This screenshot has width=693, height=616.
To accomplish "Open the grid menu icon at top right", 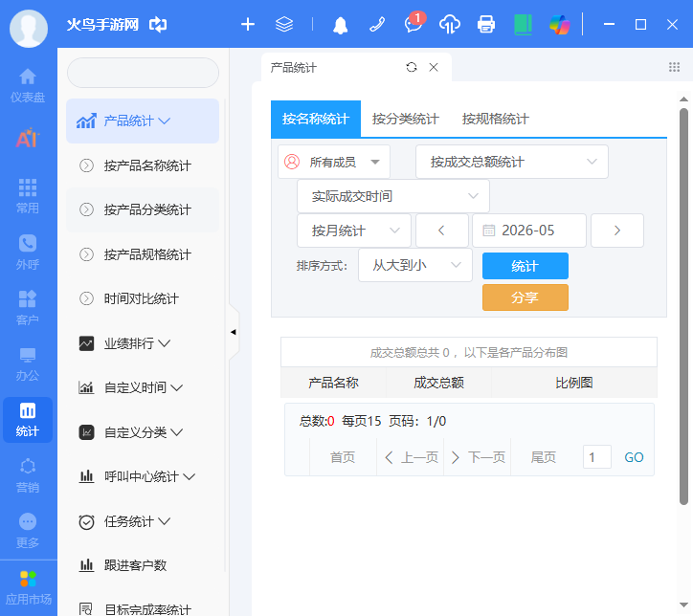I will pyautogui.click(x=674, y=67).
